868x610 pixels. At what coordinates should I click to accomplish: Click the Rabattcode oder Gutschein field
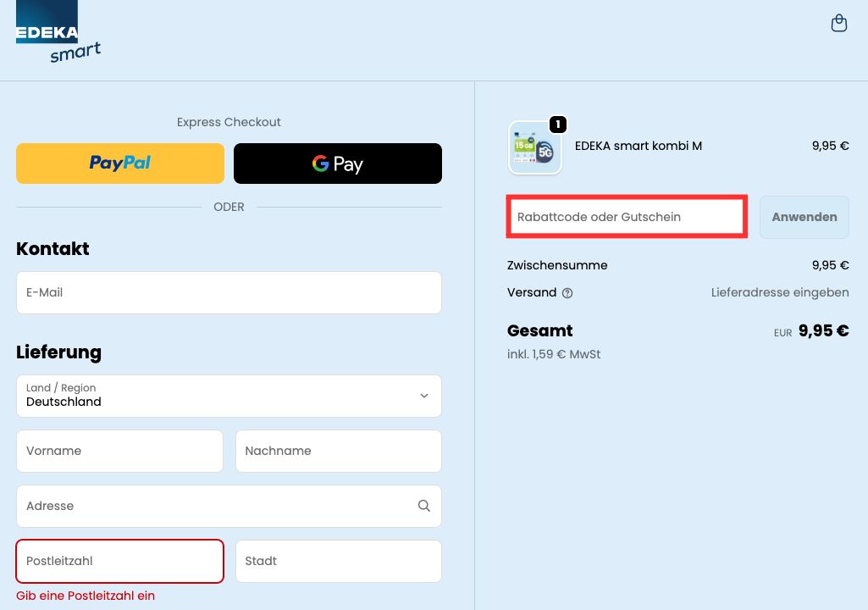click(626, 217)
